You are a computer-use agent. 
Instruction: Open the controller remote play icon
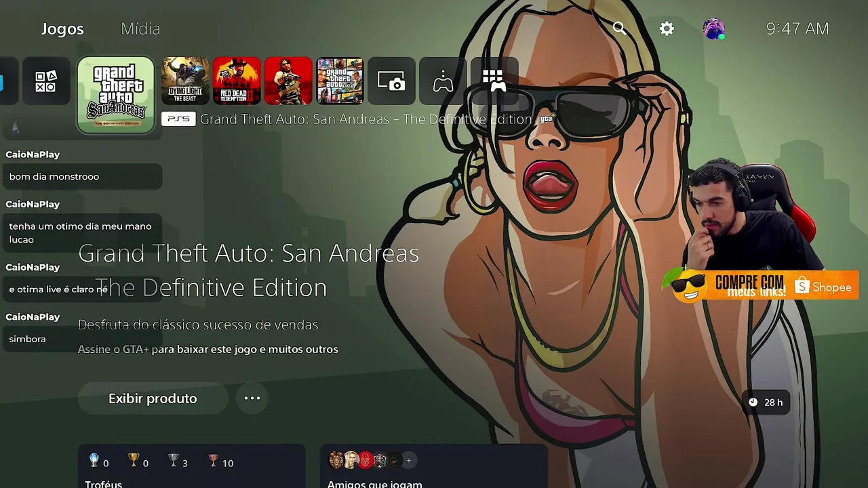443,81
